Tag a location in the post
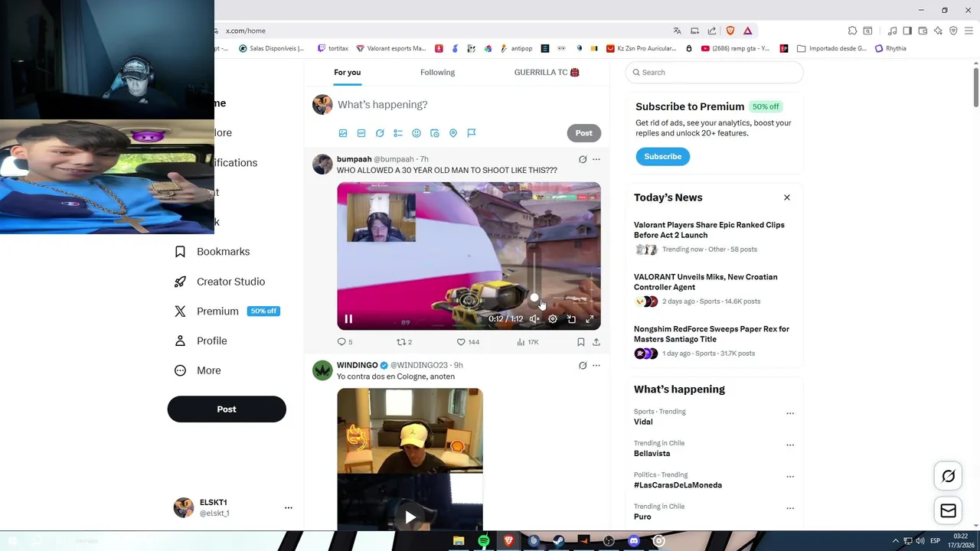This screenshot has height=551, width=980. pos(453,133)
